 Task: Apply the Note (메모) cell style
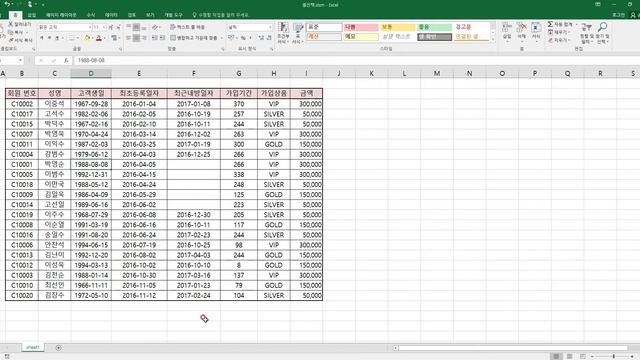tap(360, 37)
